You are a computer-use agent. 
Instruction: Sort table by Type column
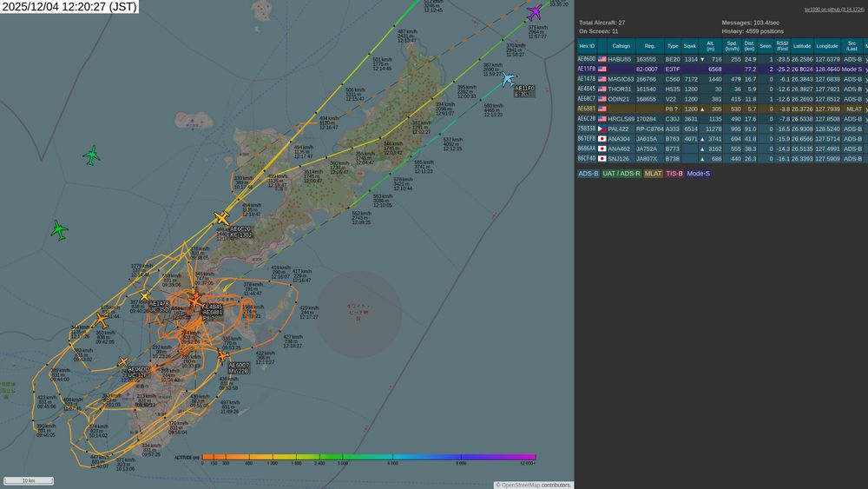[x=673, y=46]
